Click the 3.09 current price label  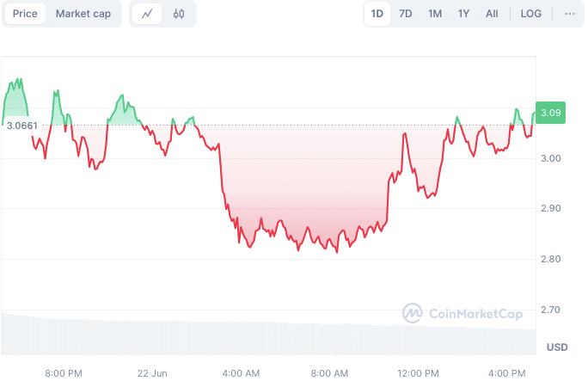coord(551,113)
